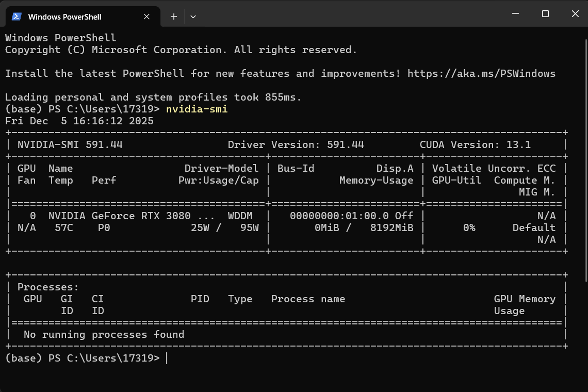Open the https://aka.ms/PSWindows link
The width and height of the screenshot is (588, 392).
pos(482,74)
